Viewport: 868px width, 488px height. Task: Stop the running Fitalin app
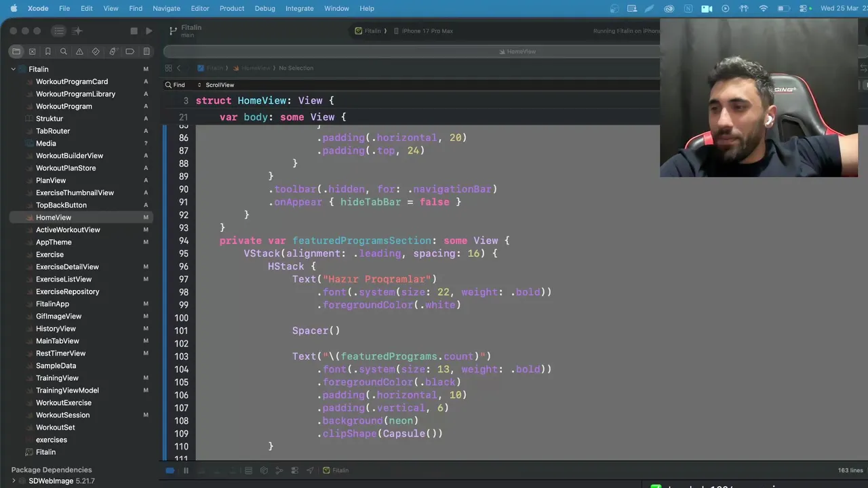[x=134, y=31]
